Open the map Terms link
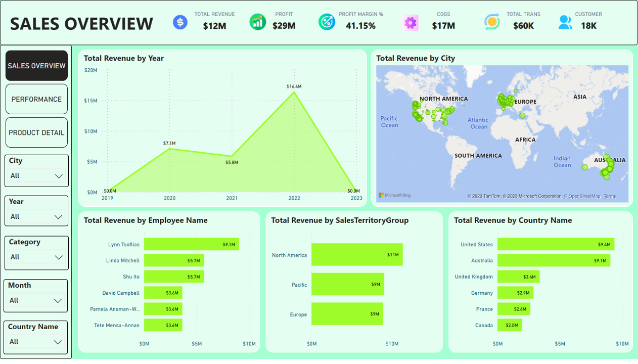This screenshot has height=364, width=638. [609, 196]
